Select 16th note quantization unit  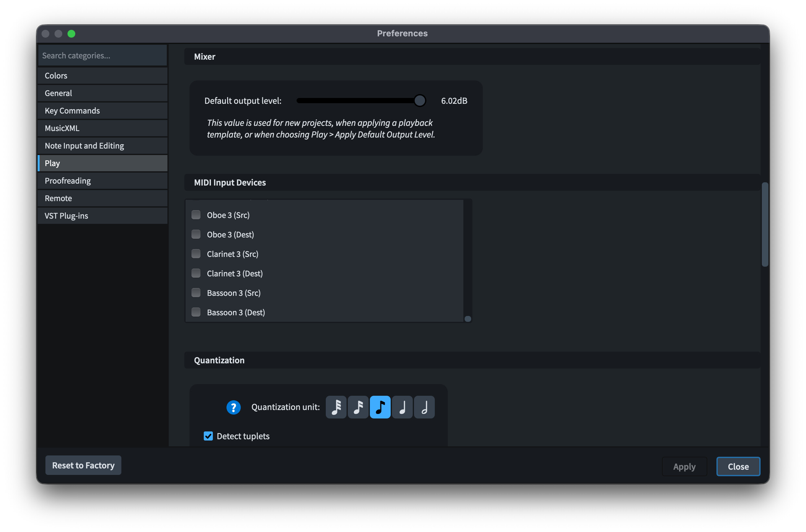358,407
